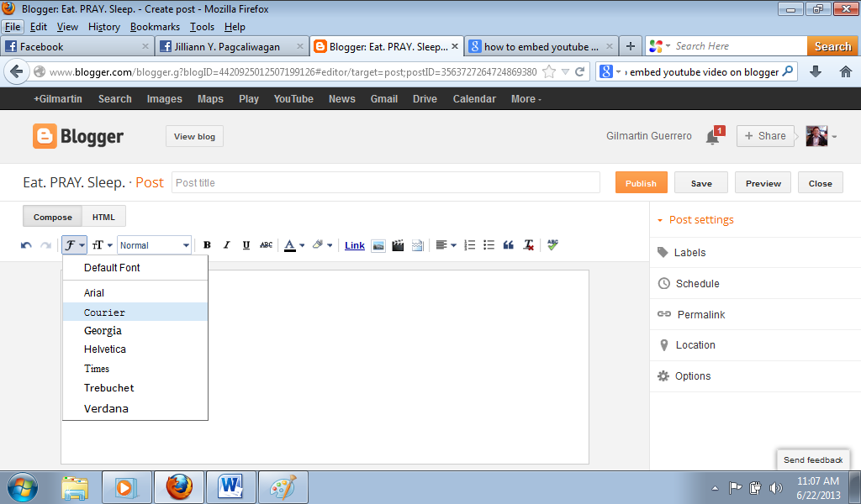Screen dimensions: 861x504
Task: Open the font size dropdown
Action: tap(102, 245)
